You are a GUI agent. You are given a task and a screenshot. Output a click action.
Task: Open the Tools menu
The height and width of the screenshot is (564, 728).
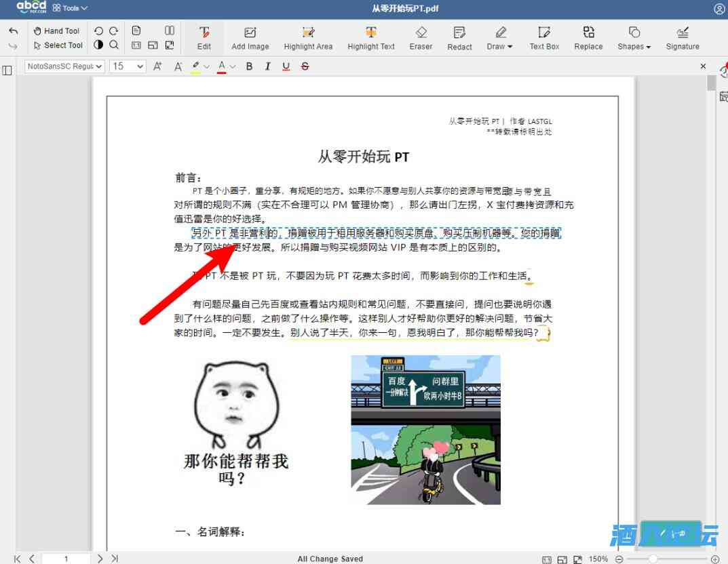click(71, 8)
